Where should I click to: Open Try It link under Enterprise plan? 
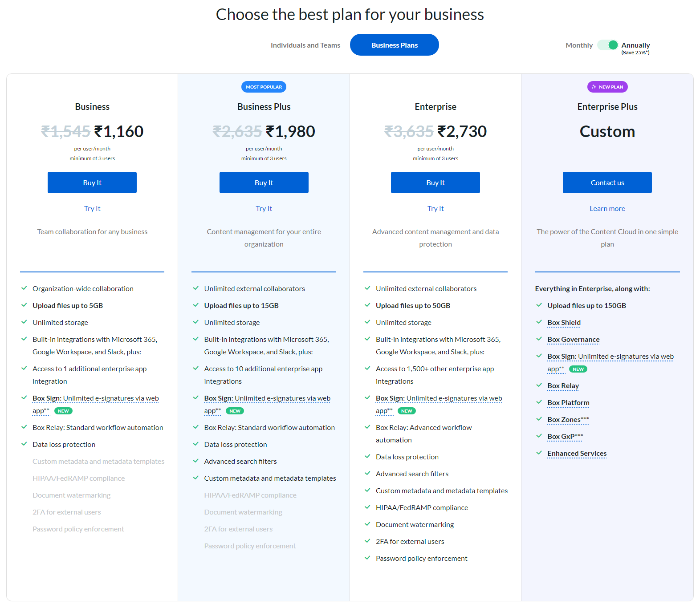[435, 209]
